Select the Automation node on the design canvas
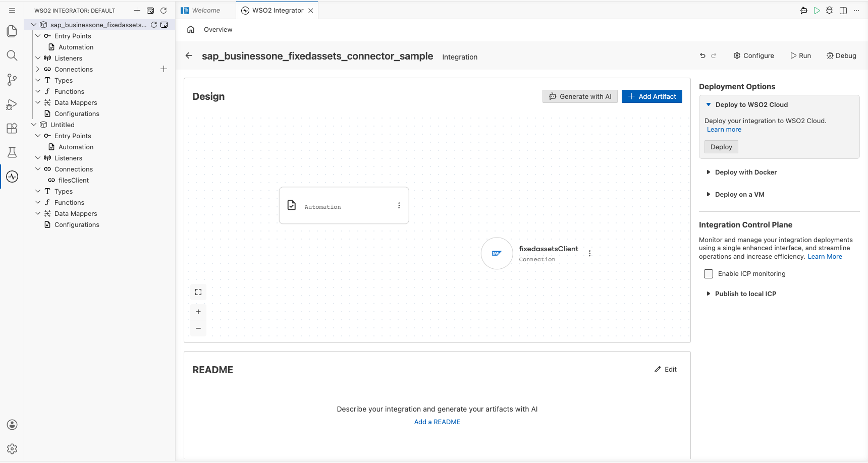 [344, 206]
